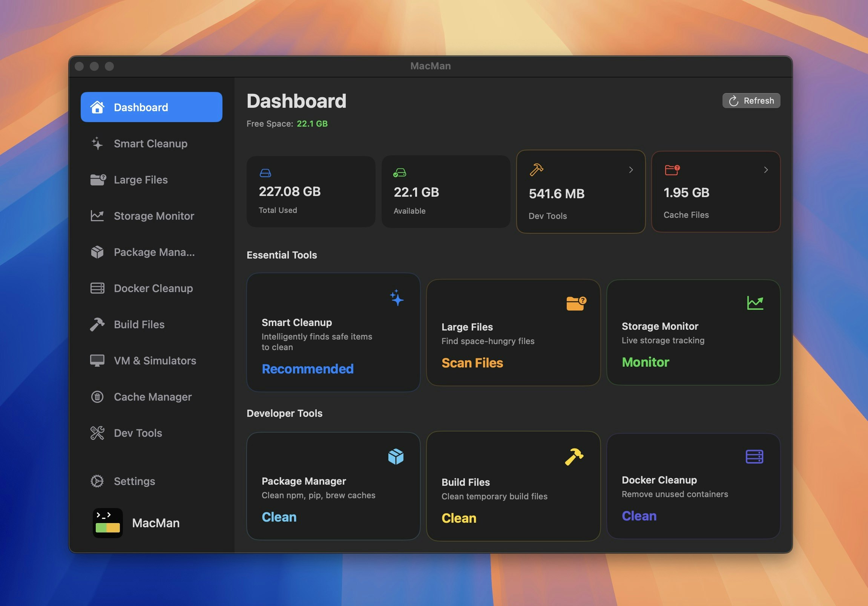The width and height of the screenshot is (868, 606).
Task: Click Scan Files on the Large Files card
Action: [x=472, y=363]
